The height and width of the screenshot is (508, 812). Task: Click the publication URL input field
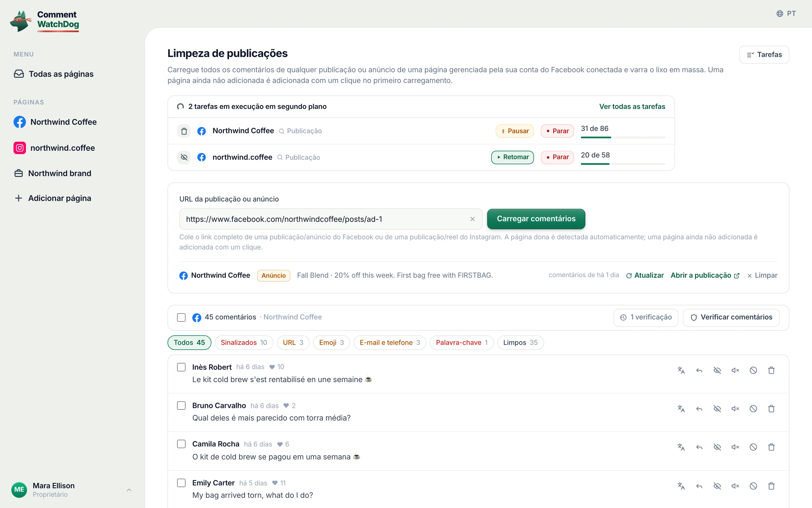(x=330, y=219)
